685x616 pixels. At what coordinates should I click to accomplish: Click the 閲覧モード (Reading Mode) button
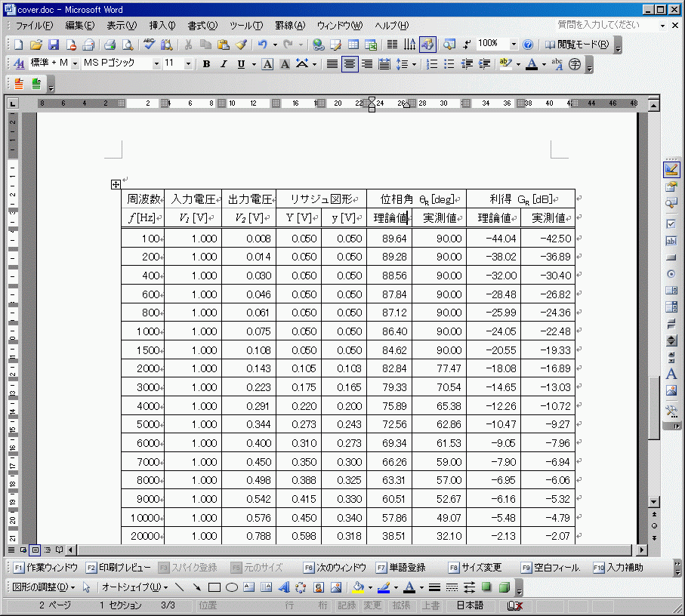click(x=577, y=45)
